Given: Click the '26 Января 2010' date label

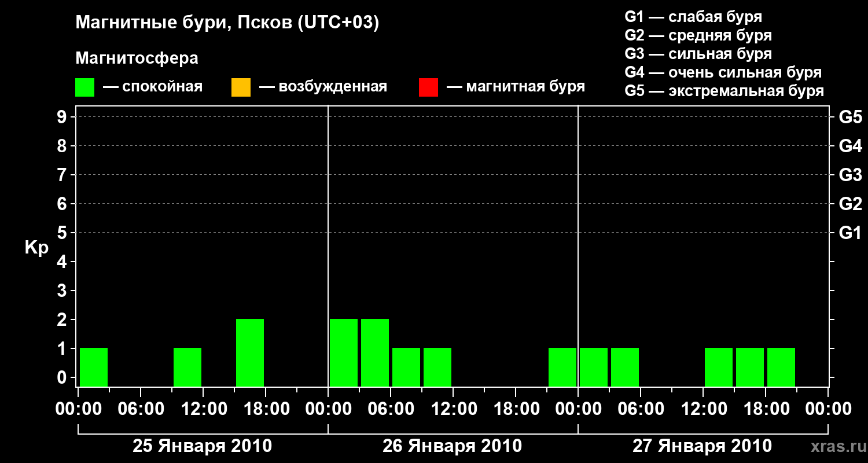Looking at the screenshot, I should tap(453, 446).
